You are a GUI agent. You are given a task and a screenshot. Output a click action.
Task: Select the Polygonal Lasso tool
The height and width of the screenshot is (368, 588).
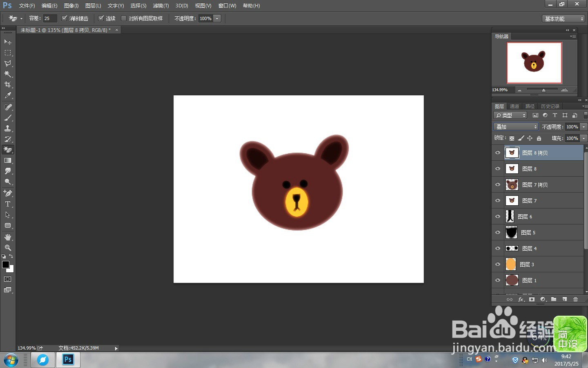pyautogui.click(x=8, y=63)
